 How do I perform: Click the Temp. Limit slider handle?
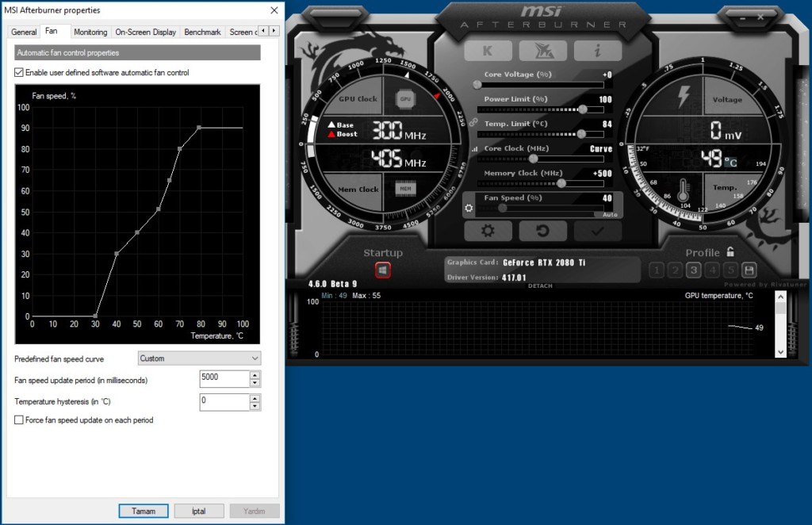coord(581,134)
